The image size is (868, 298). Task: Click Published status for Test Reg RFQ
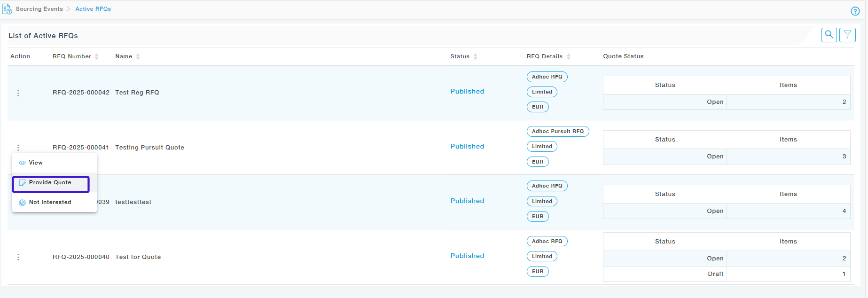[x=467, y=92]
